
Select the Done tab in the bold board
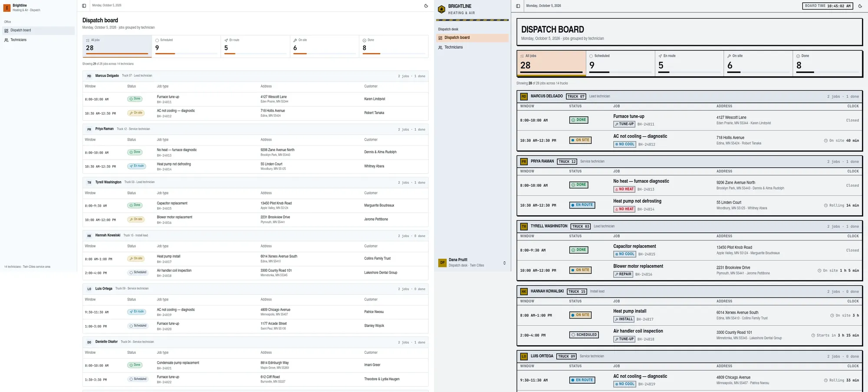[827, 63]
